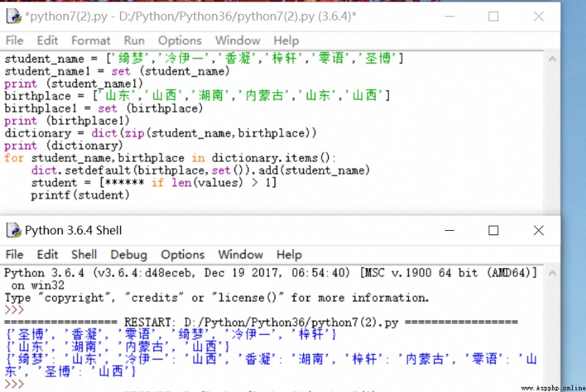Click the last >>> prompt in Shell

coord(14,384)
